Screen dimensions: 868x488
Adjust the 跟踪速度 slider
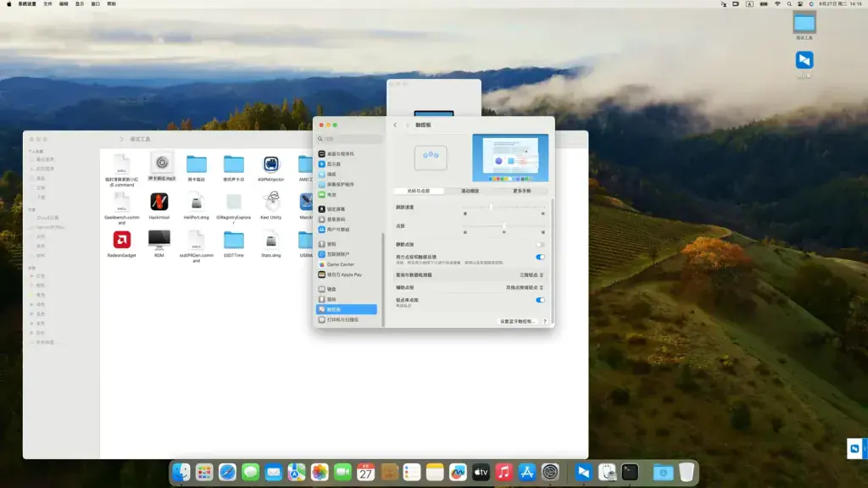pos(504,208)
